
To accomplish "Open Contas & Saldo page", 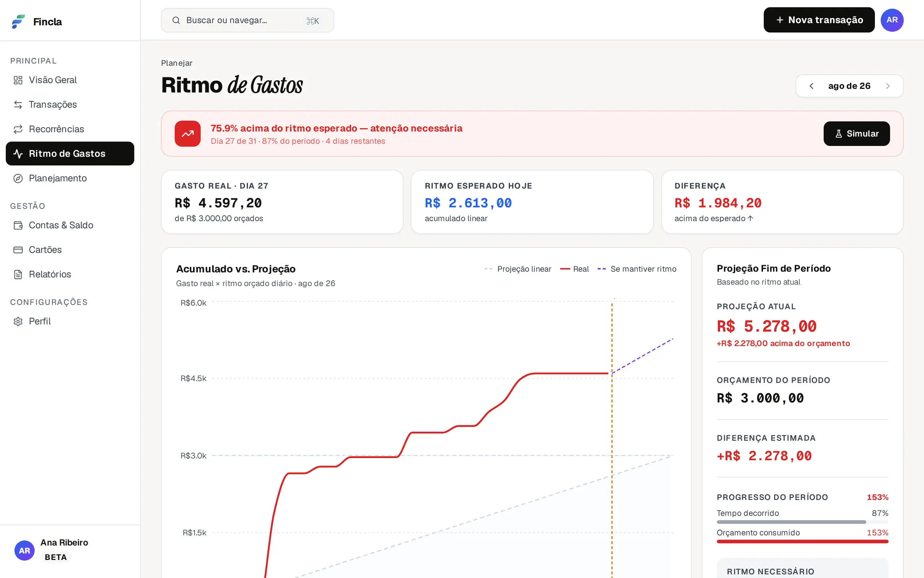I will tap(70, 225).
